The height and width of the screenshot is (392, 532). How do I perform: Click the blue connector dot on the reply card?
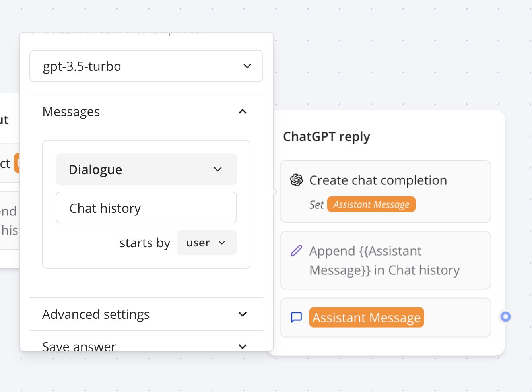click(x=505, y=316)
